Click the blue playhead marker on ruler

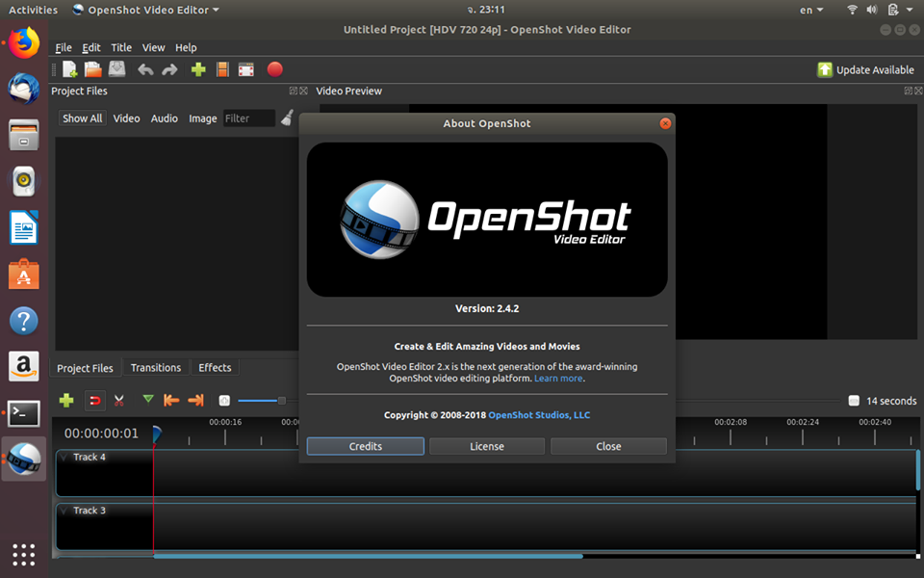(156, 434)
